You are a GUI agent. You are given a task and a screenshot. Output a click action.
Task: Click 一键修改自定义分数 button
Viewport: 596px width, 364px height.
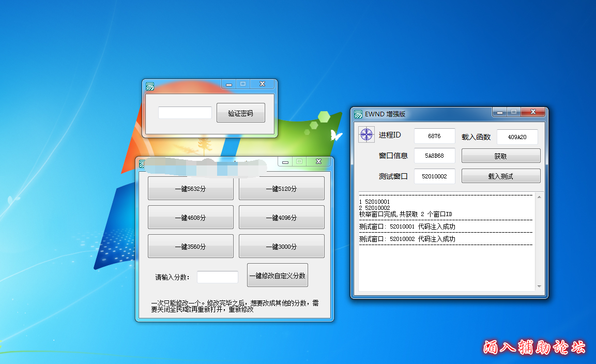278,276
